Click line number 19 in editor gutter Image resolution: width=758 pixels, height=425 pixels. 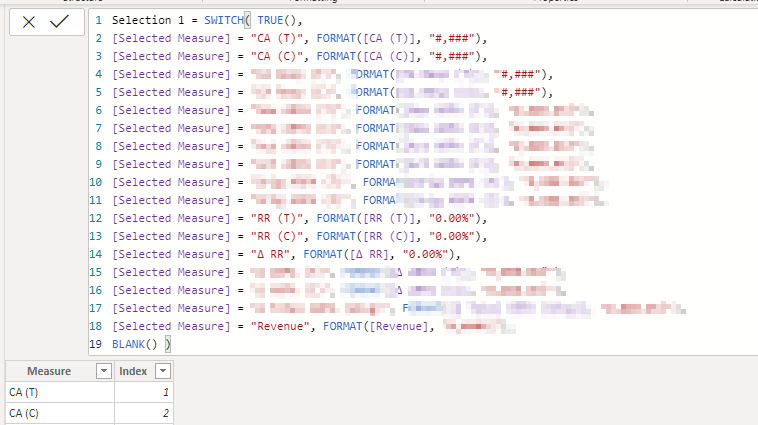(x=95, y=344)
